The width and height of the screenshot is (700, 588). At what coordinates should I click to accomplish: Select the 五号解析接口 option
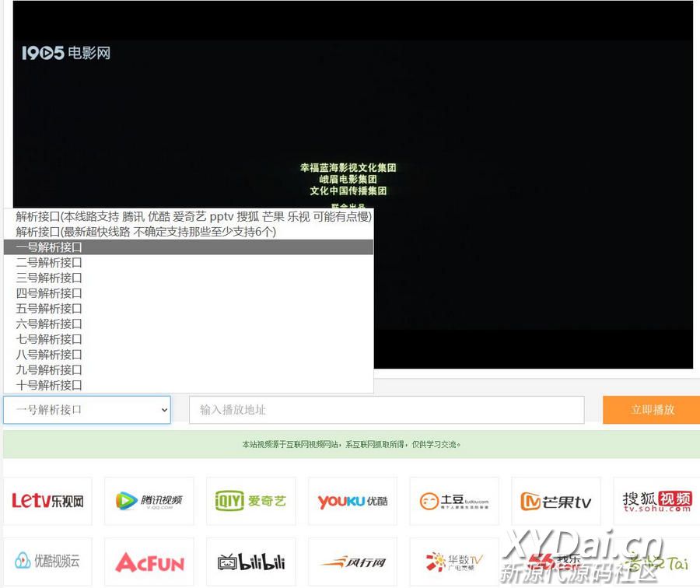49,309
